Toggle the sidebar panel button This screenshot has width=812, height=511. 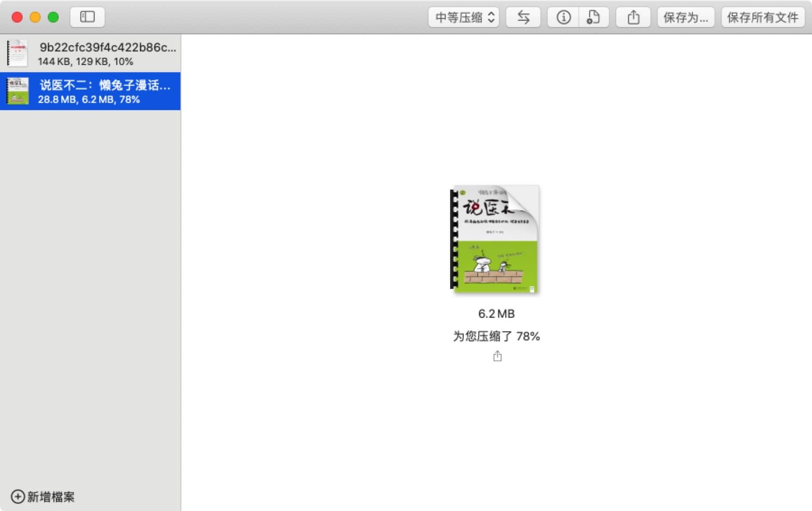(x=88, y=17)
